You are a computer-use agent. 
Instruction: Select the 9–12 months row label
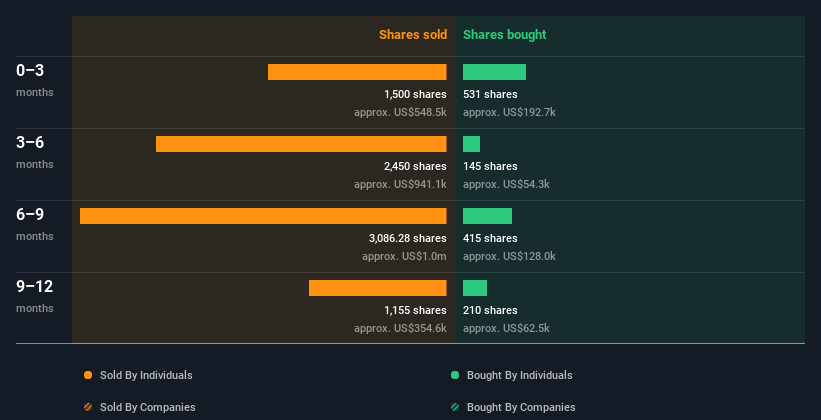(x=35, y=296)
